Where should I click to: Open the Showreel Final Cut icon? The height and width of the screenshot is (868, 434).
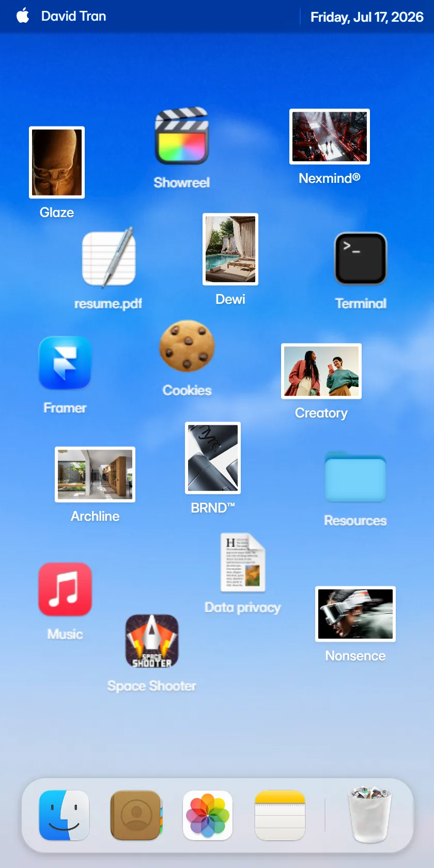point(182,136)
